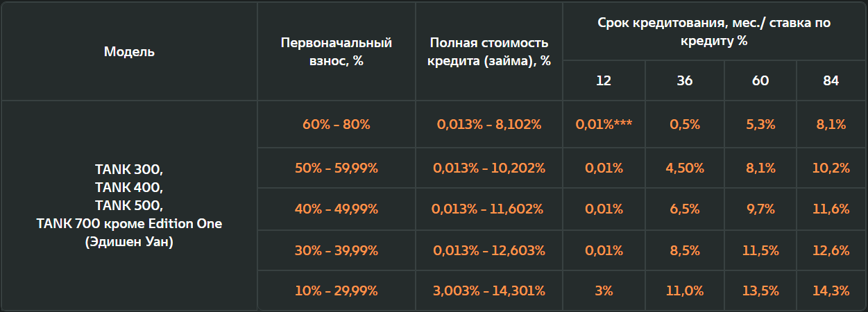
Task: Select the 60% – 80% down payment cell
Action: click(x=337, y=125)
